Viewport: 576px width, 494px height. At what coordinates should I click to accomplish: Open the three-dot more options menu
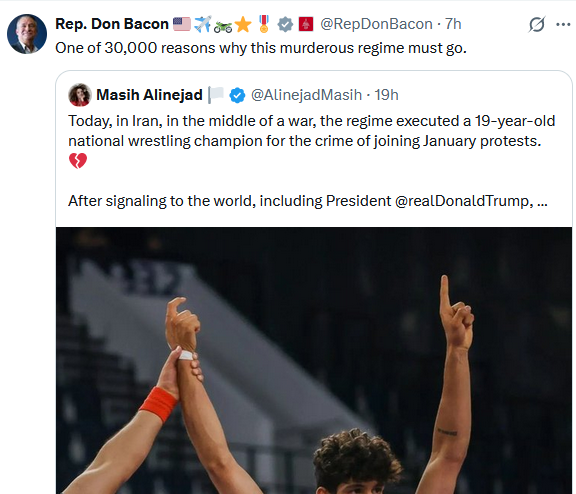click(563, 25)
